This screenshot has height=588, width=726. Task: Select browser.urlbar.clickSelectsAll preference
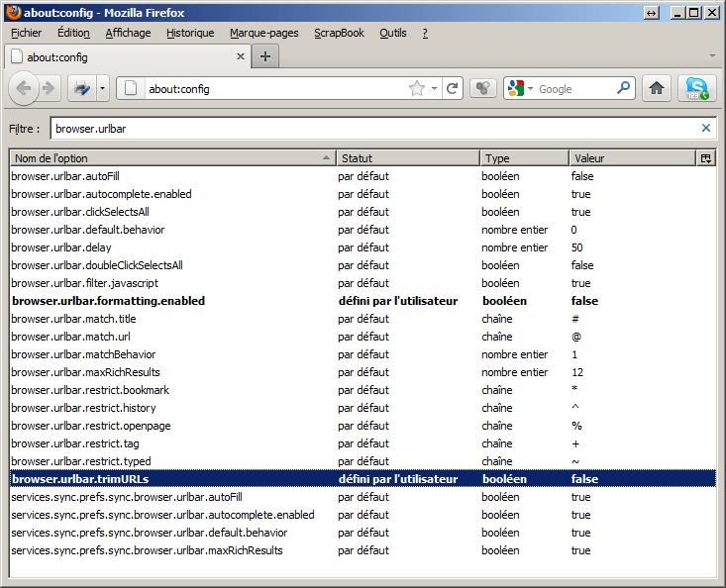363,212
